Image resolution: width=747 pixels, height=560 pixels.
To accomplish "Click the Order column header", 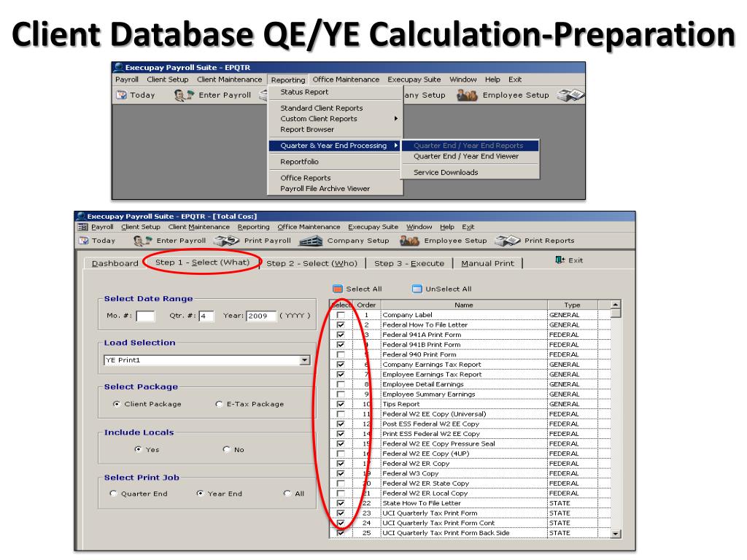I will click(366, 305).
